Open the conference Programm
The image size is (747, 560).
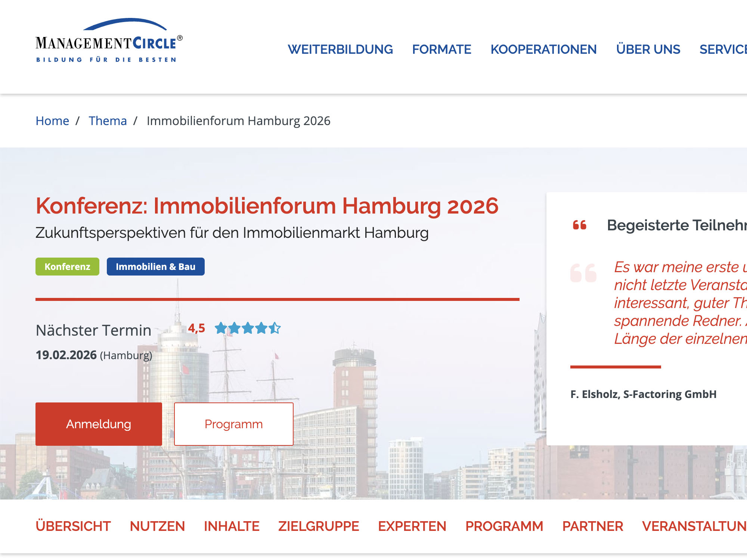point(233,424)
